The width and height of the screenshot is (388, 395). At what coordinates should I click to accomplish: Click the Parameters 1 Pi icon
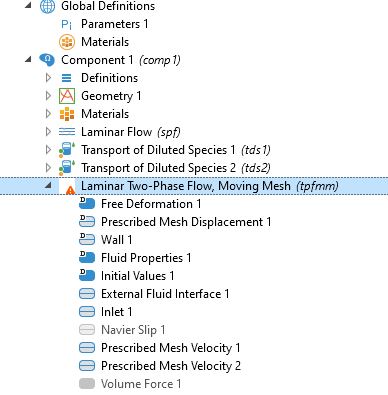pyautogui.click(x=67, y=24)
